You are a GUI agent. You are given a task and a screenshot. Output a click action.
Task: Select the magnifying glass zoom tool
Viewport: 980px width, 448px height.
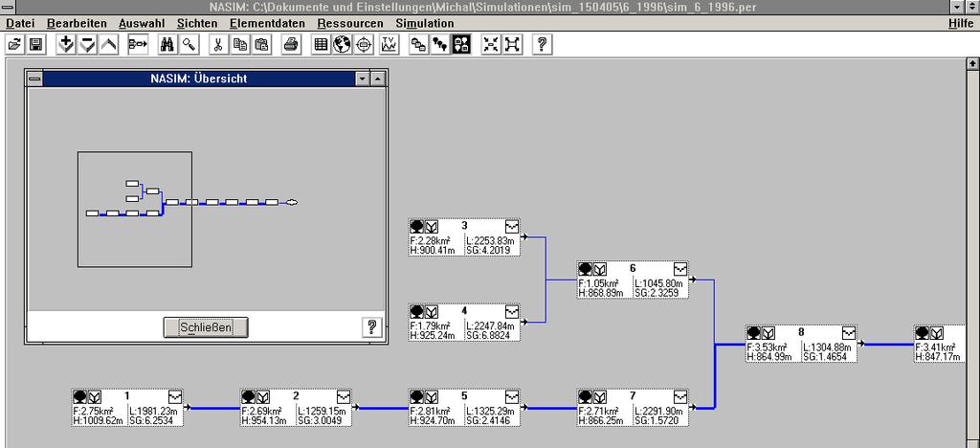(189, 44)
